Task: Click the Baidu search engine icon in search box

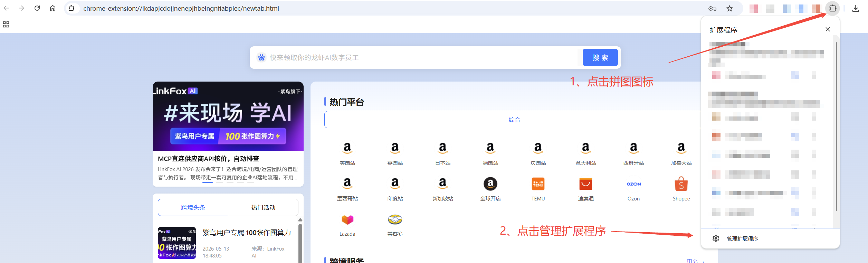Action: (261, 57)
